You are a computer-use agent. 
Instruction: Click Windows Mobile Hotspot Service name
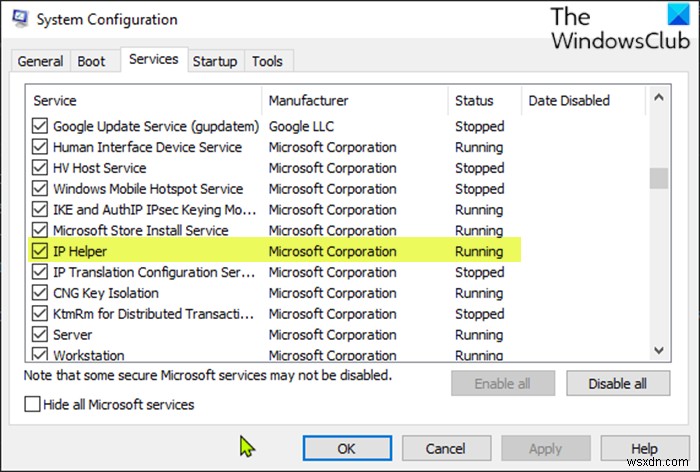148,189
